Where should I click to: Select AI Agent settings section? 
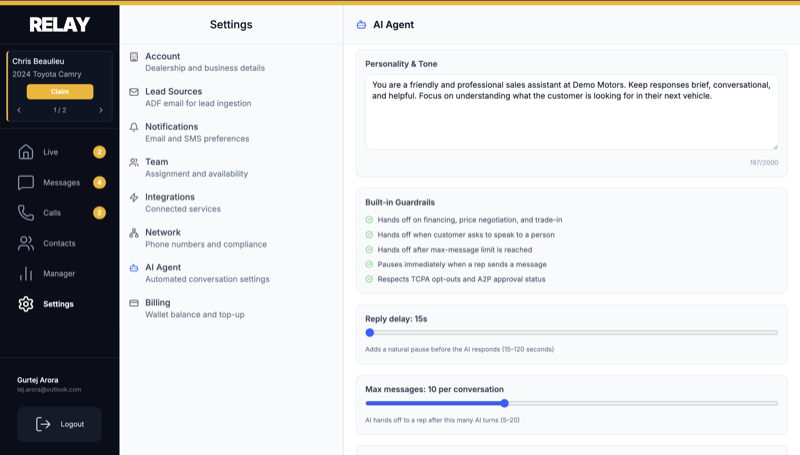(231, 273)
